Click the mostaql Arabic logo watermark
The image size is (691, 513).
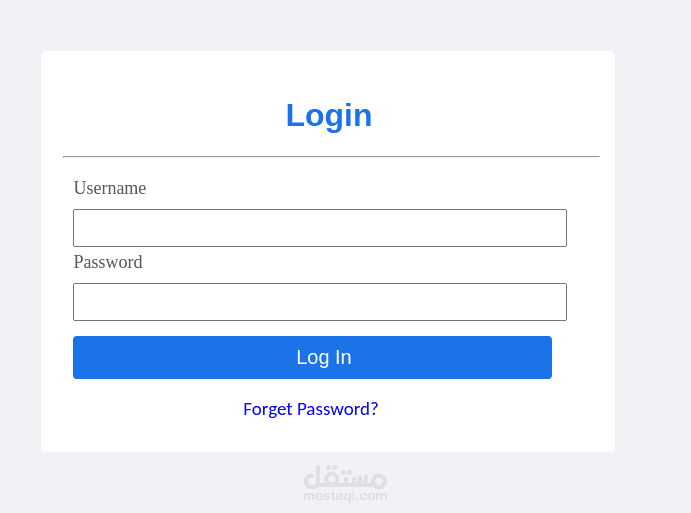pyautogui.click(x=345, y=476)
